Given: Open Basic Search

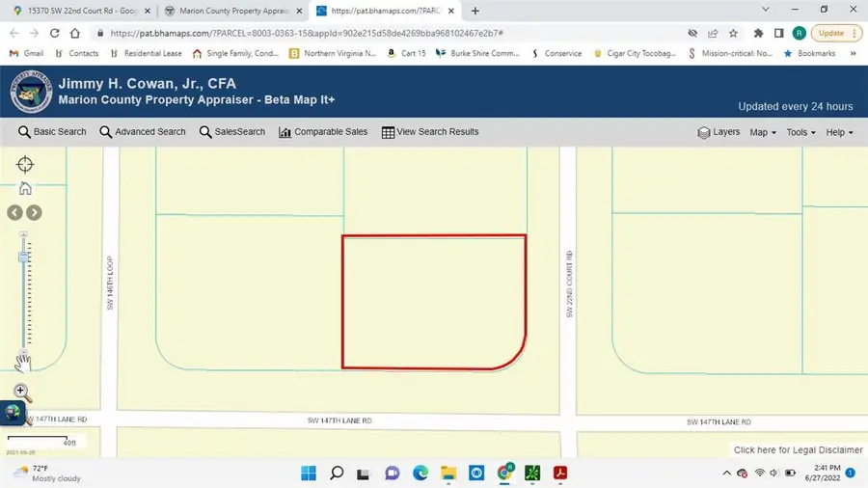Looking at the screenshot, I should (52, 132).
